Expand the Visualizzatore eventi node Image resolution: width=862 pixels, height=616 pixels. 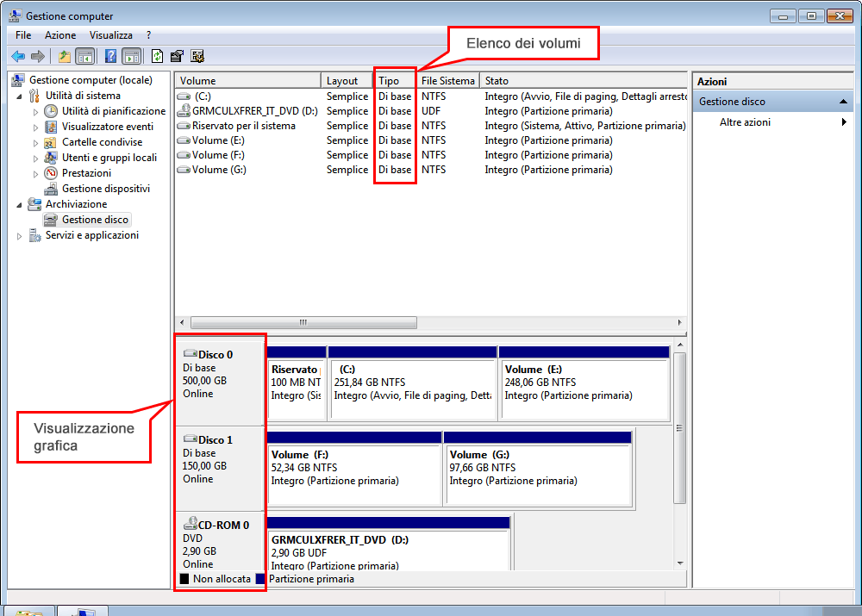click(x=35, y=128)
